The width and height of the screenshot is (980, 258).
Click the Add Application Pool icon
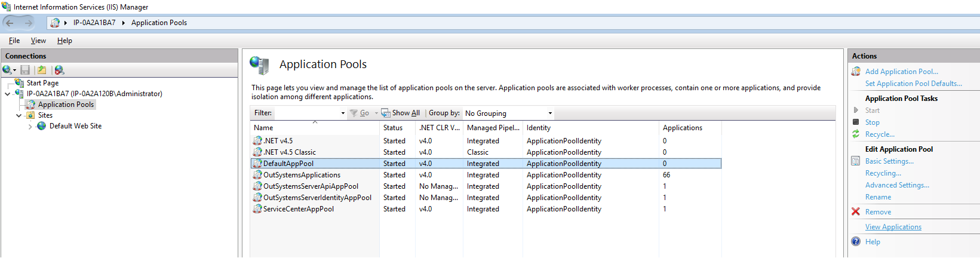point(856,71)
